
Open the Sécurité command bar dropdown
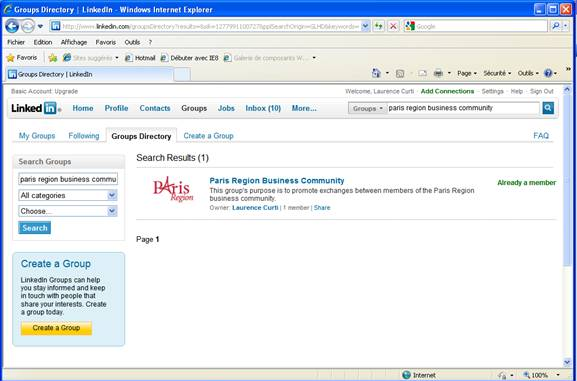click(x=497, y=74)
